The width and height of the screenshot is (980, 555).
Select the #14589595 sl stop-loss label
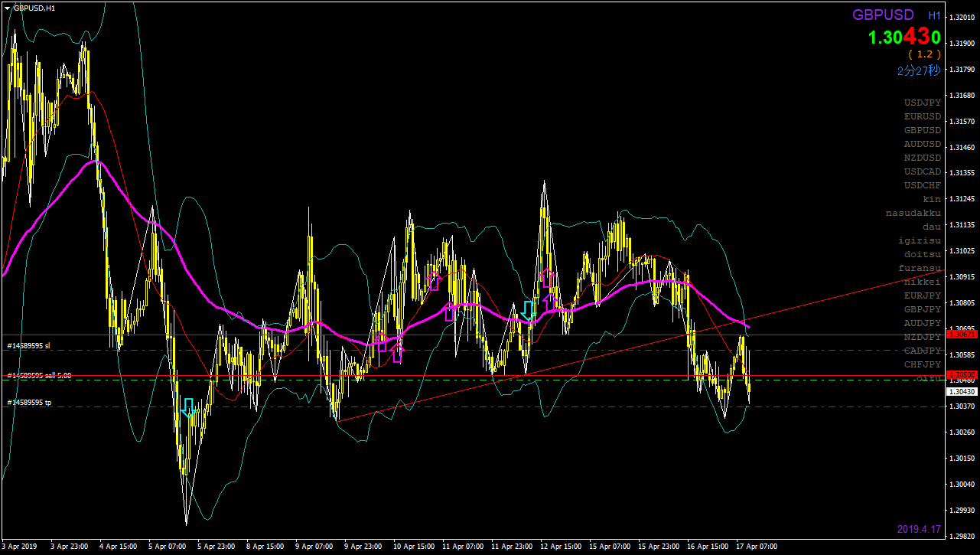28,346
